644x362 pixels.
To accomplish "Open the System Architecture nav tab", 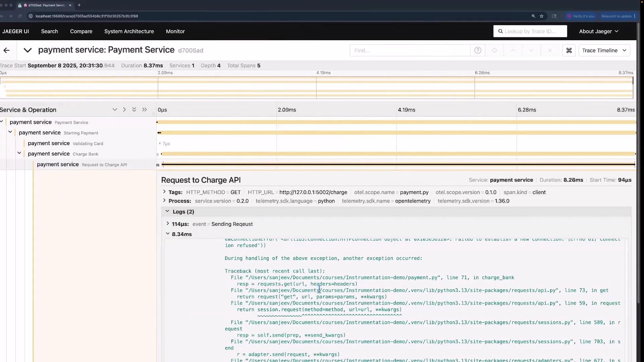I will tap(129, 31).
